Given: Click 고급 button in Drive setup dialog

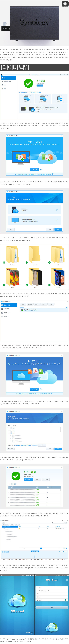Looking at the screenshot, I should (11, 229).
